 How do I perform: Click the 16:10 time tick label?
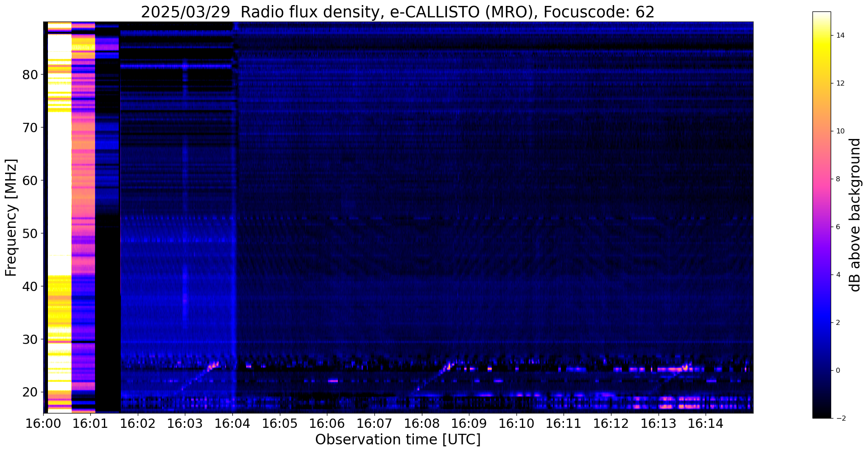pyautogui.click(x=516, y=423)
